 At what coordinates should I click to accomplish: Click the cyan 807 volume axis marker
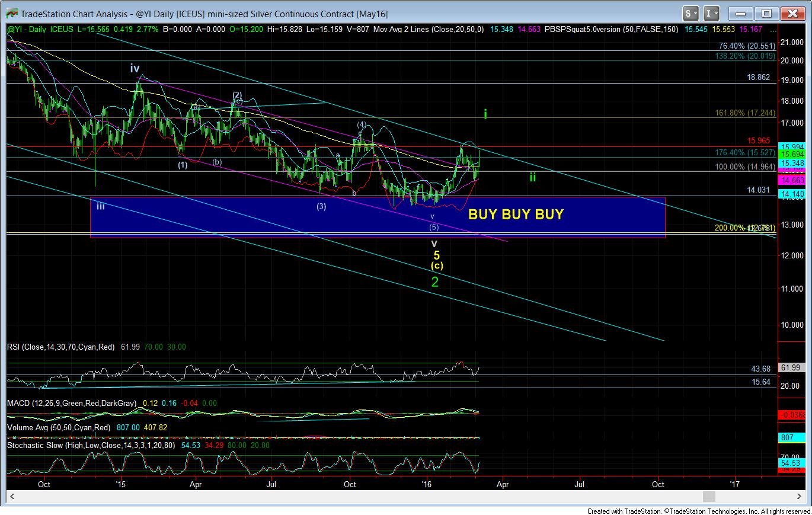pos(793,438)
